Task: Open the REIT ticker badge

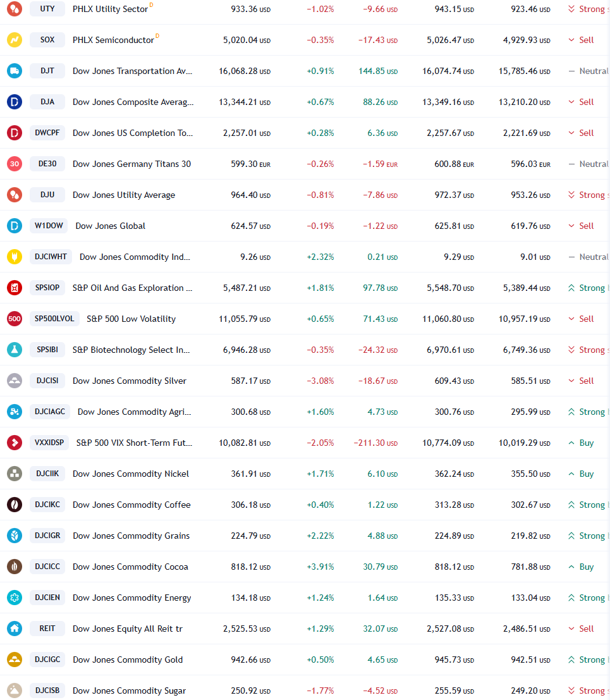Action: [x=47, y=629]
